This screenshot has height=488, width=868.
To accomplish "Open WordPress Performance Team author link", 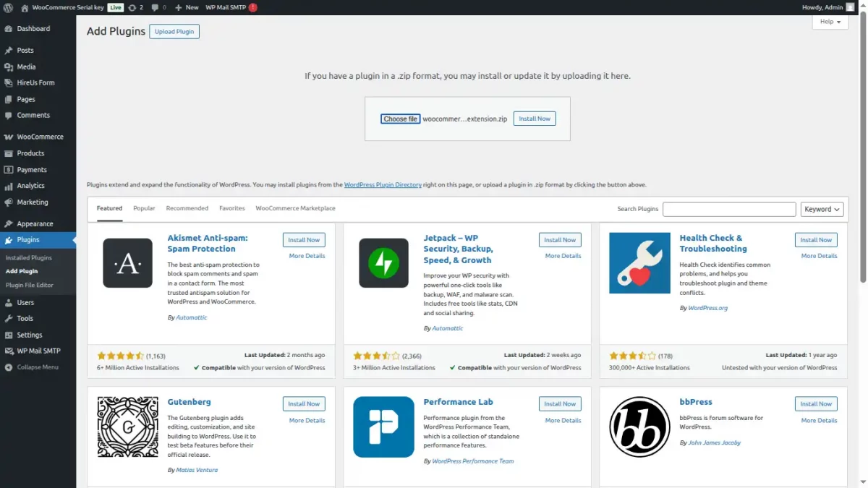I will point(473,461).
